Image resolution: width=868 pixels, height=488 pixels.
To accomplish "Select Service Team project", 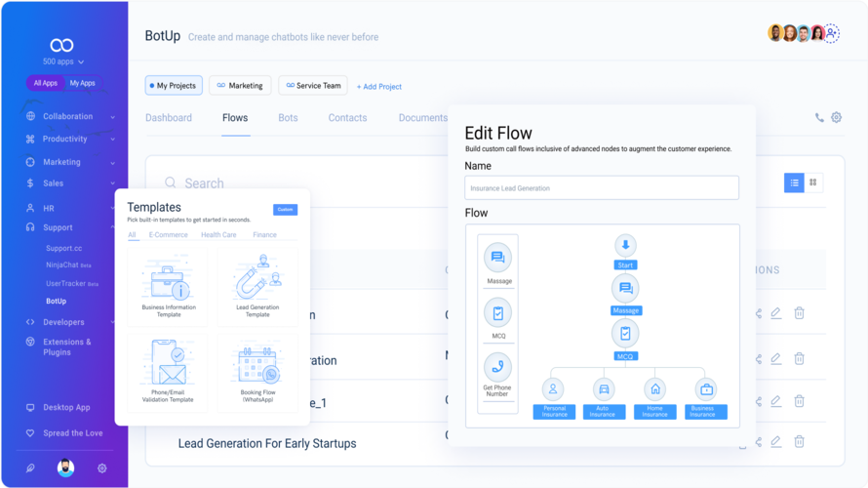I will 313,85.
